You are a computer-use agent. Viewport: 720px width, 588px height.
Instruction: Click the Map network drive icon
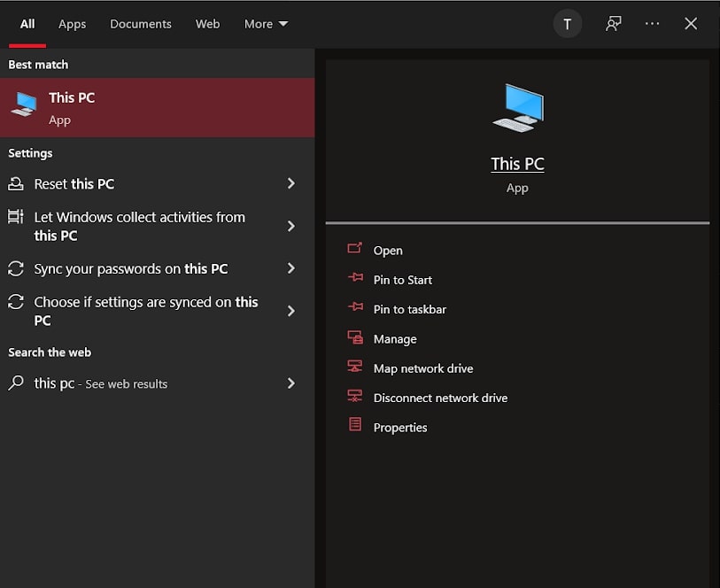[355, 367]
